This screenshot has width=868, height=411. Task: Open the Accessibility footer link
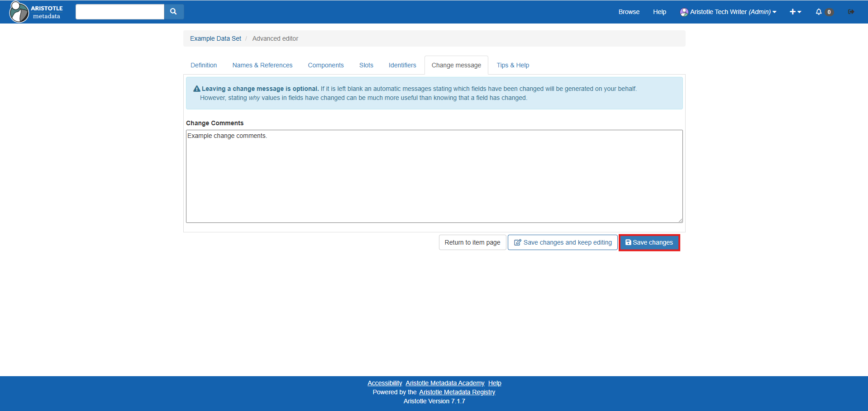coord(385,383)
